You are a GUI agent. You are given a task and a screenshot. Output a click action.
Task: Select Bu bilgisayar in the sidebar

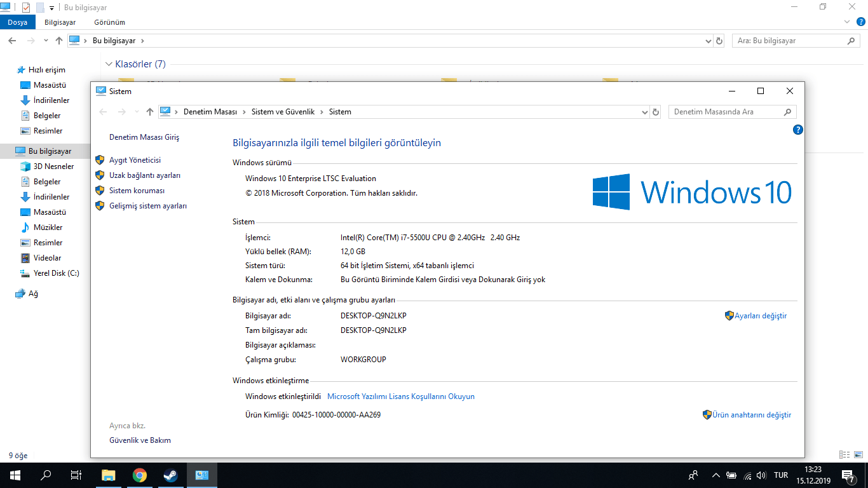[x=50, y=151]
